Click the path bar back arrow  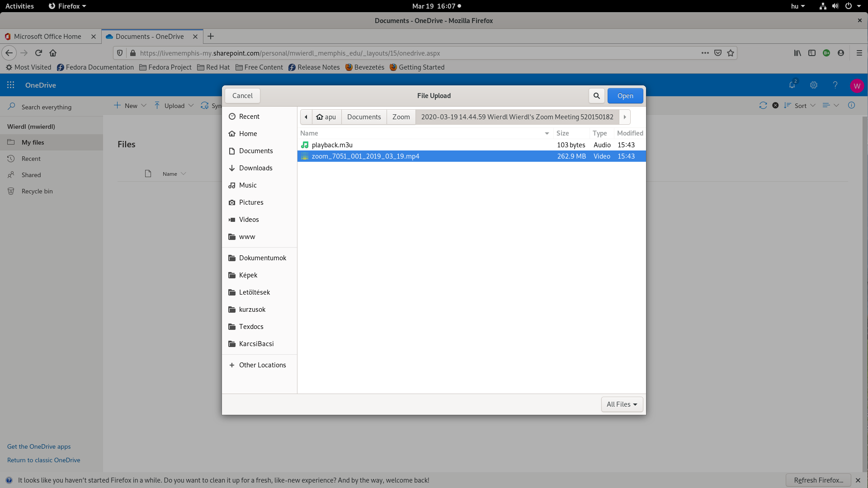[306, 117]
